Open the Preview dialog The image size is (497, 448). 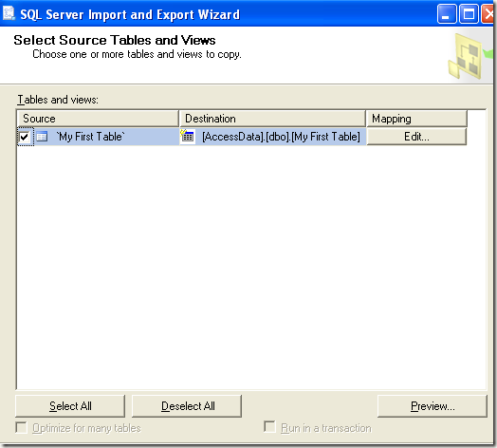(x=433, y=406)
